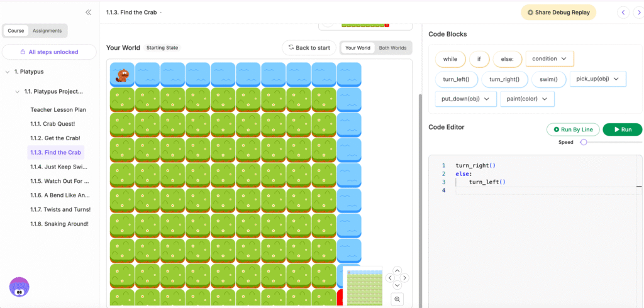
Task: Open the paint(color) dropdown
Action: (526, 99)
